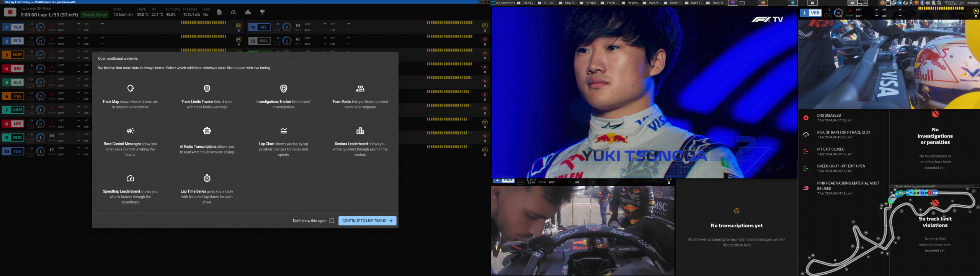Click soft tyre icon in HUL timing row
The height and width of the screenshot is (276, 980).
(x=485, y=39)
